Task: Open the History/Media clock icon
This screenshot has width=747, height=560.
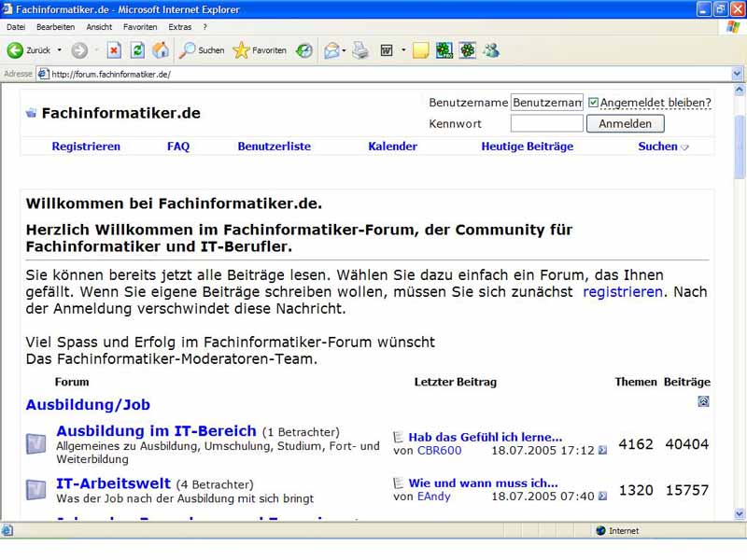Action: [x=304, y=50]
